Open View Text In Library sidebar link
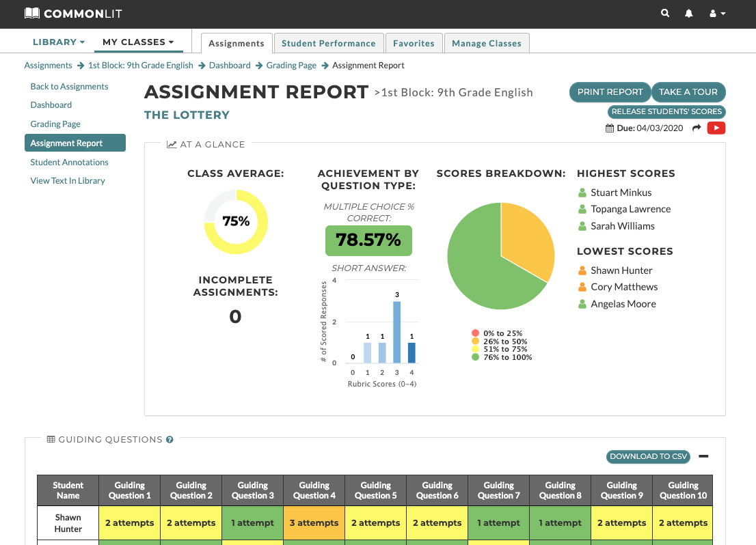The height and width of the screenshot is (545, 756). (x=68, y=181)
